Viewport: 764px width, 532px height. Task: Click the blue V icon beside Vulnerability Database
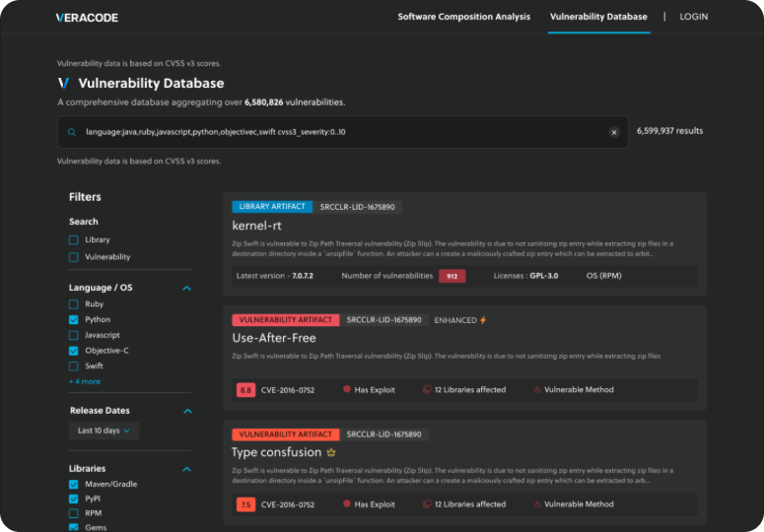point(64,83)
